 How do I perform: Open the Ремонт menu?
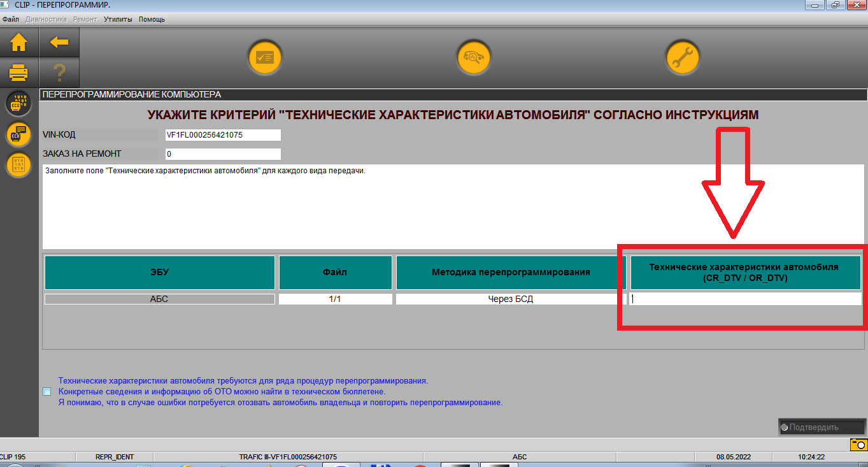click(85, 19)
